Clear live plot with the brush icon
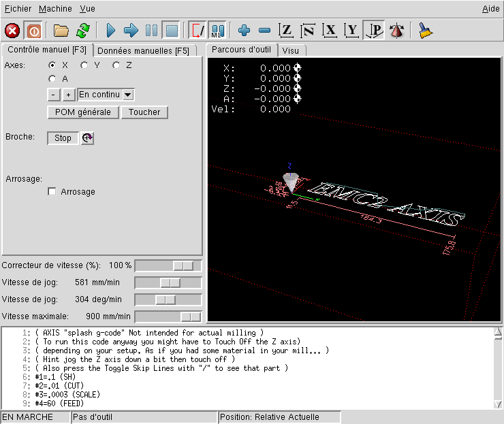 [426, 31]
